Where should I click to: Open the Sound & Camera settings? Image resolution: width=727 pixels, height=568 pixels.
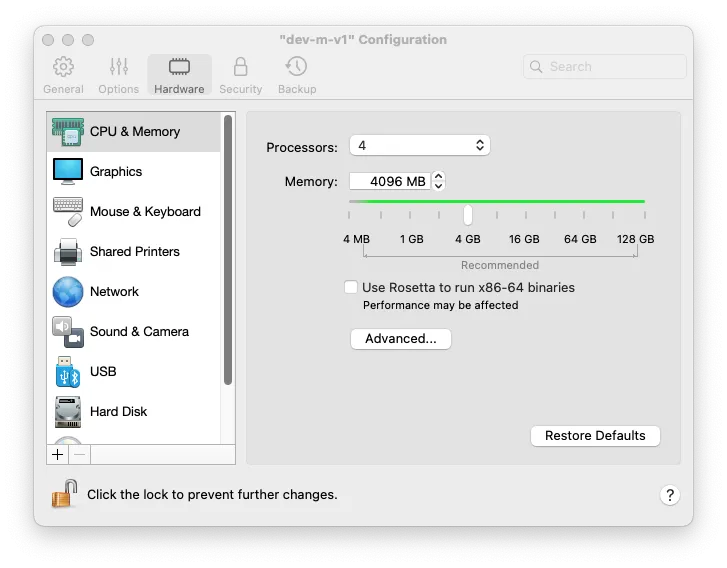tap(138, 331)
